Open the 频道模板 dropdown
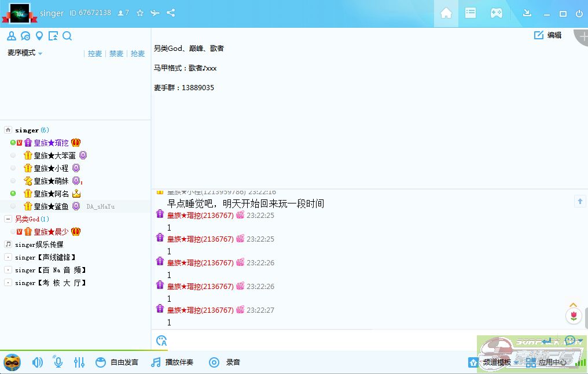 pyautogui.click(x=494, y=362)
